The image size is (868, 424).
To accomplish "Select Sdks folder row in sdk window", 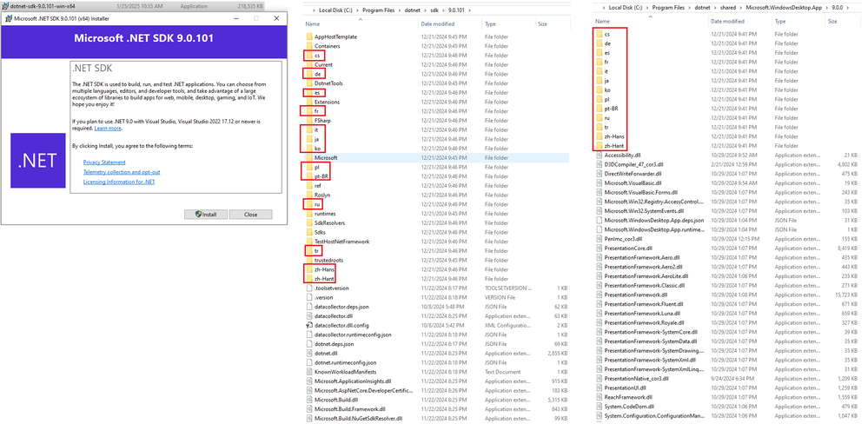I will [x=437, y=232].
